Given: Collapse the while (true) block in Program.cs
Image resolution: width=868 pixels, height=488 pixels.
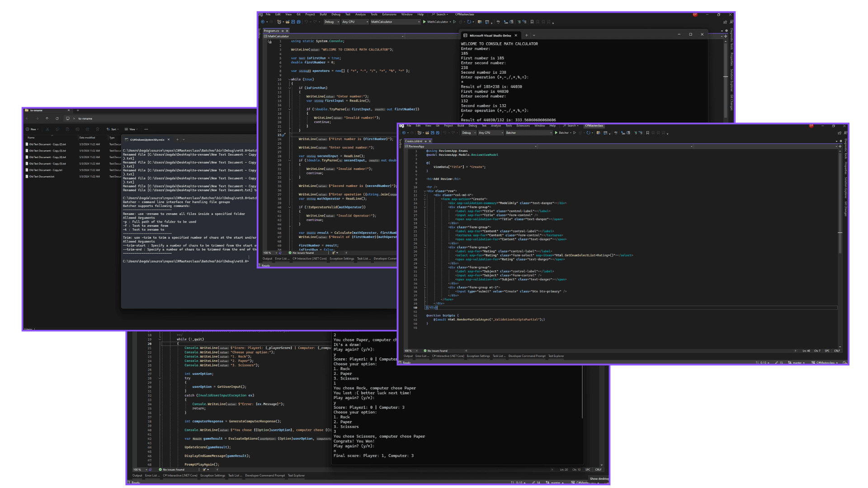Looking at the screenshot, I should pyautogui.click(x=289, y=80).
